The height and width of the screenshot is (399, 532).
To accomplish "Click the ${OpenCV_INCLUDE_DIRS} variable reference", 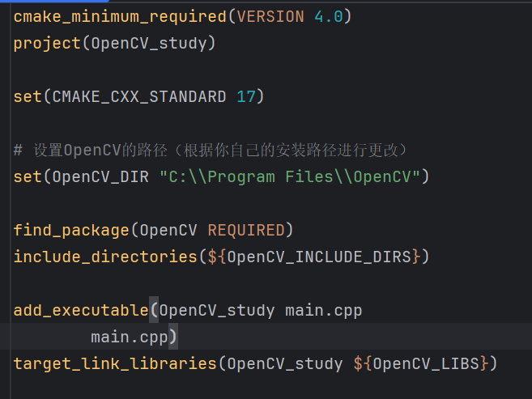I will (x=314, y=257).
